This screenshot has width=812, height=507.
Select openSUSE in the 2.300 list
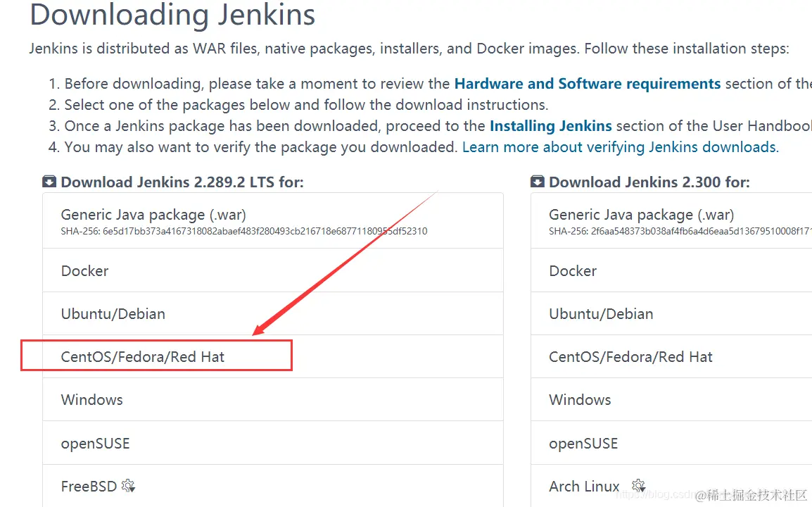point(671,443)
